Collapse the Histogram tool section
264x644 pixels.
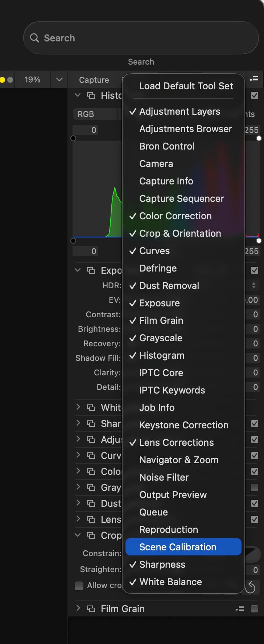click(78, 95)
